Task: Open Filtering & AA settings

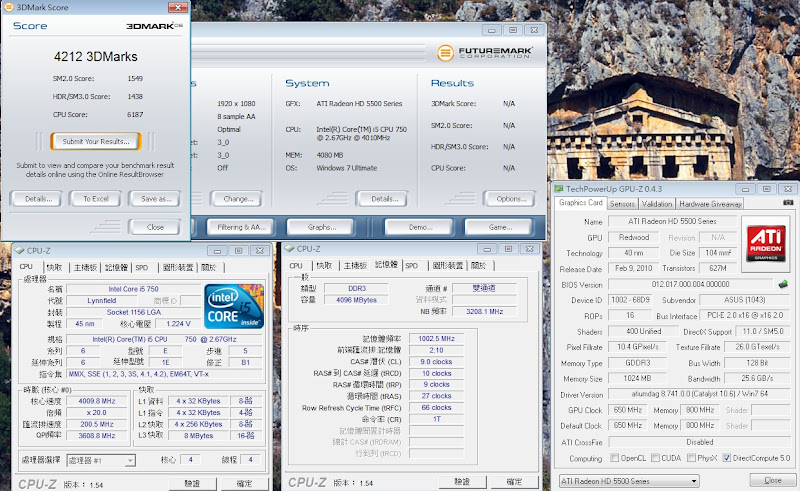Action: (x=240, y=227)
